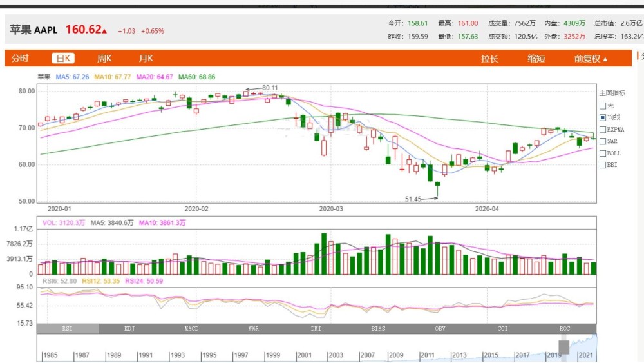Click the 主图指标 panel heading
Image resolution: width=644 pixels, height=363 pixels.
click(x=612, y=93)
